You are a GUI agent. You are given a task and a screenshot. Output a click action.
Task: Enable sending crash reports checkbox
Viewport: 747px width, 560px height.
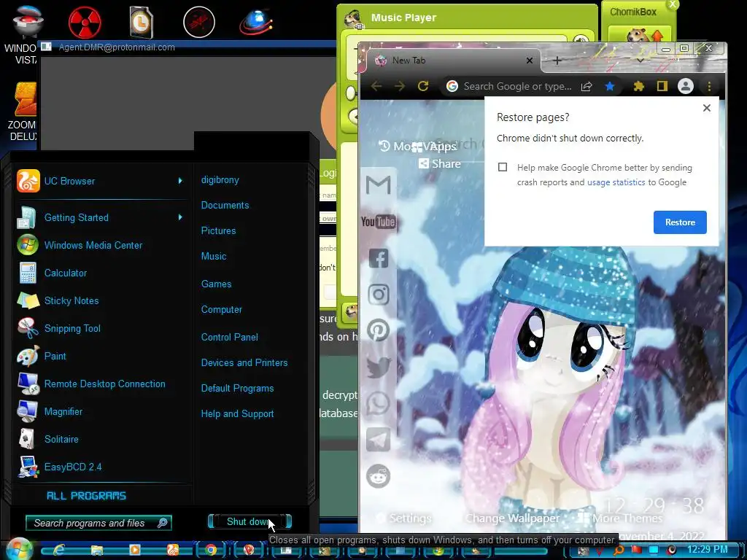tap(503, 167)
